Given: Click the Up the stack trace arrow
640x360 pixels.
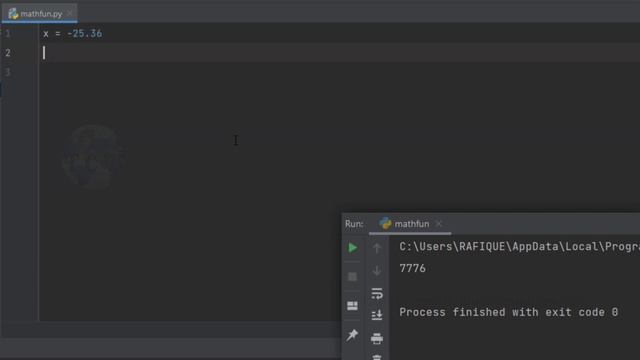Looking at the screenshot, I should pos(377,248).
